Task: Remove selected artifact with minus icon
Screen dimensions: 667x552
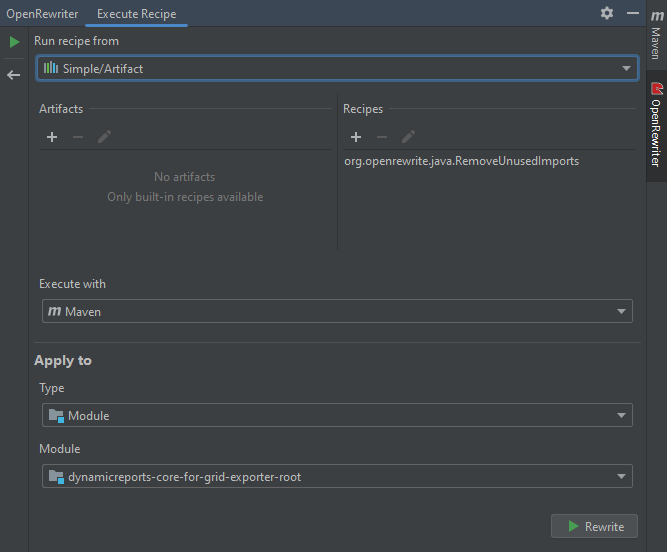Action: pos(78,137)
